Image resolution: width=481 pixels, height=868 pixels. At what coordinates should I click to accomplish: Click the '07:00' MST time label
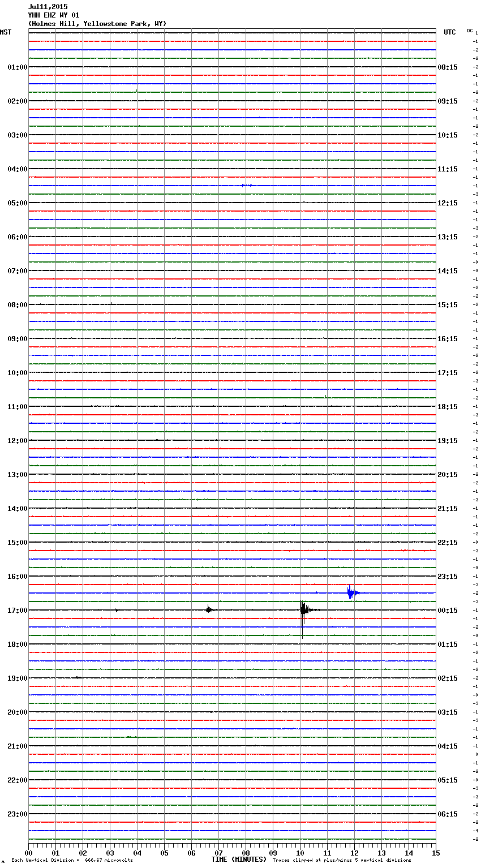(x=18, y=271)
